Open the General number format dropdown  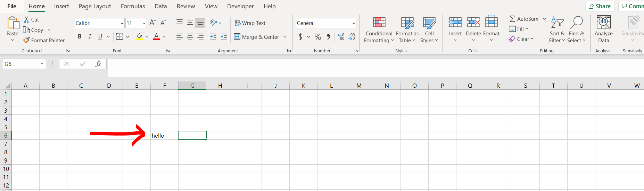[354, 23]
